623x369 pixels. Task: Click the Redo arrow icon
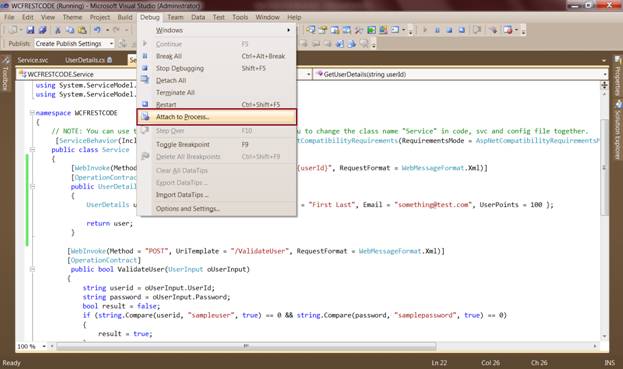(x=116, y=30)
